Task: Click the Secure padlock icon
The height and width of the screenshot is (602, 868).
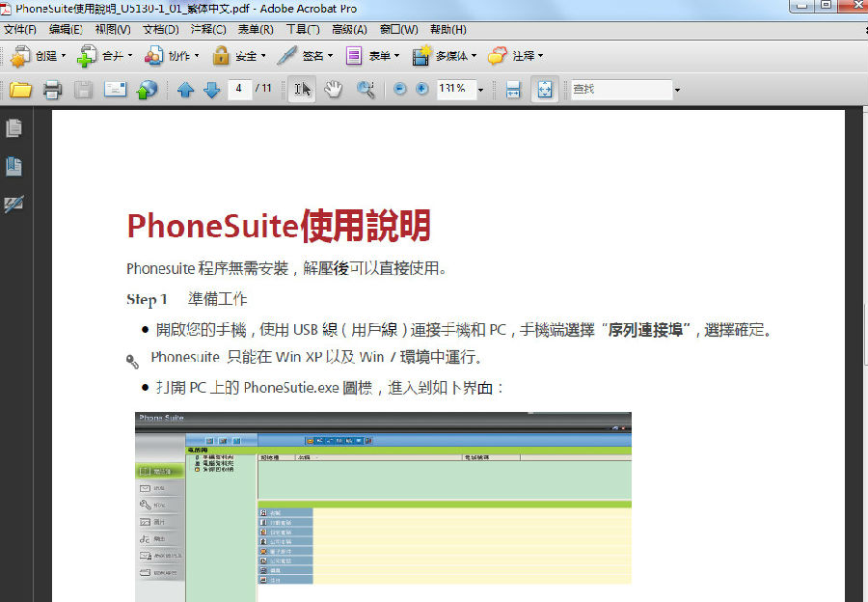Action: tap(221, 55)
